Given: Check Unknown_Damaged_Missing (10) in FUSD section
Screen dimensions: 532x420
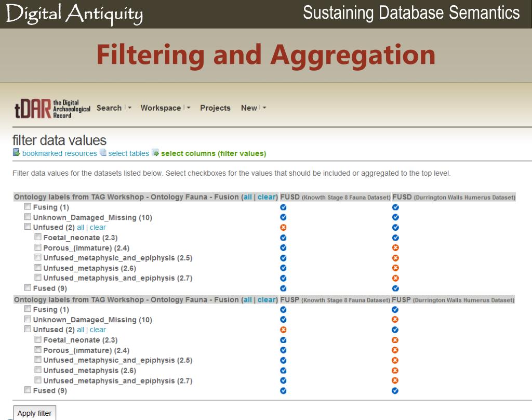Looking at the screenshot, I should pos(28,217).
